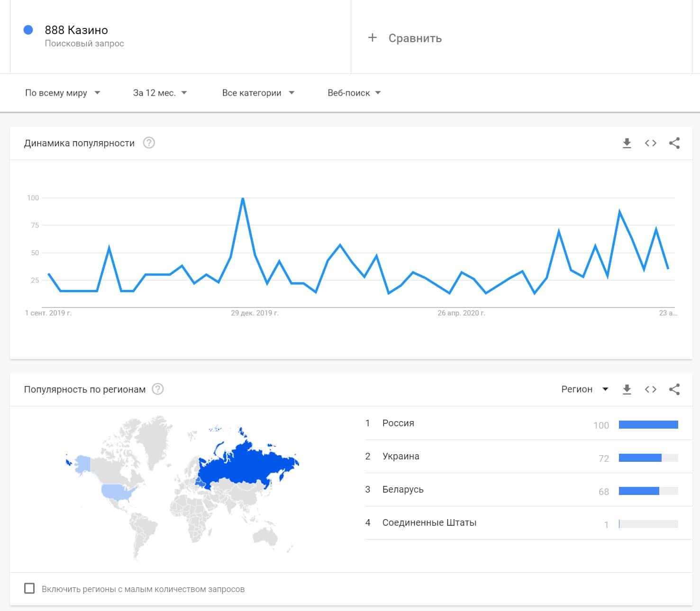This screenshot has height=611, width=700.
Task: Click the blue 888 Казино color dot
Action: coord(28,30)
